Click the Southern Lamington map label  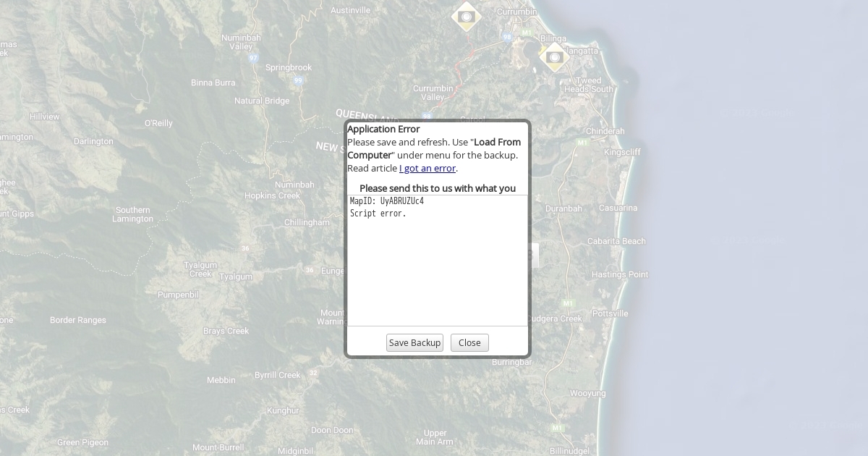(x=133, y=214)
